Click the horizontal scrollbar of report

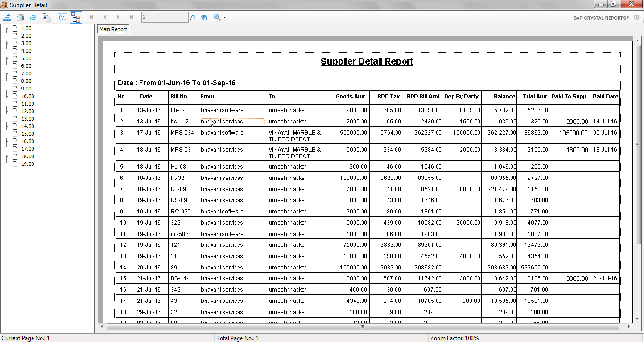pos(363,326)
